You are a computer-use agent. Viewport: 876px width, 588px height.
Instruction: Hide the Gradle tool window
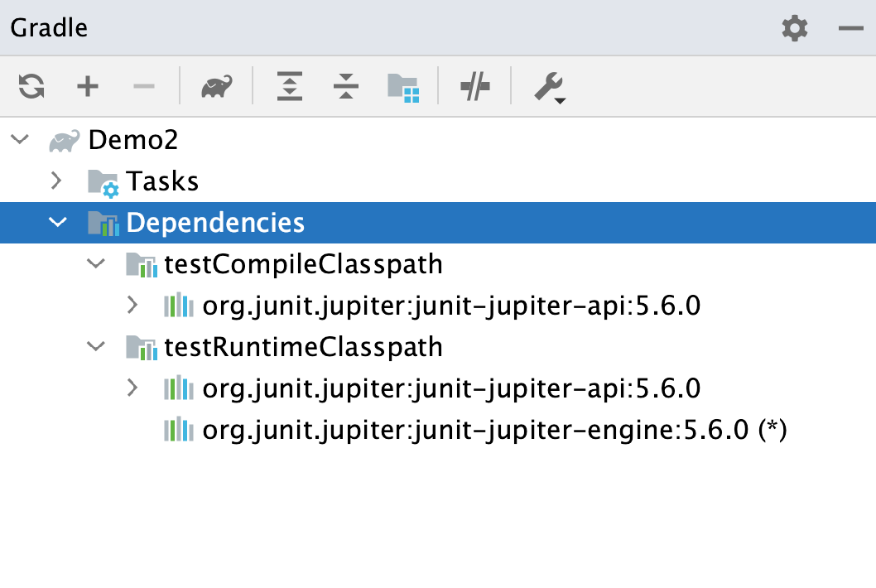click(851, 27)
